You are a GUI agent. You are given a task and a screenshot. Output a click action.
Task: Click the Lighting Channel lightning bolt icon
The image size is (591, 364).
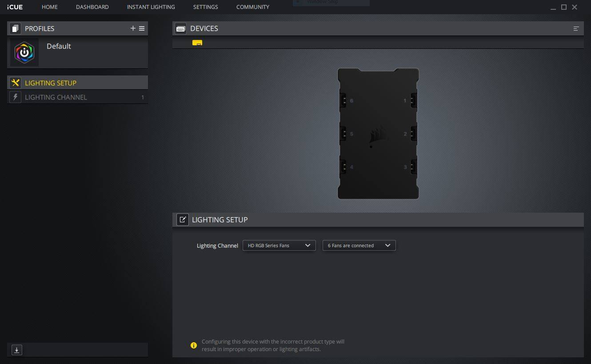tap(15, 97)
